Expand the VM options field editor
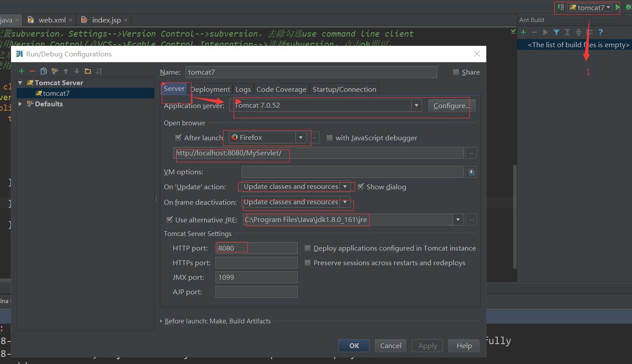The width and height of the screenshot is (632, 364). coord(471,172)
